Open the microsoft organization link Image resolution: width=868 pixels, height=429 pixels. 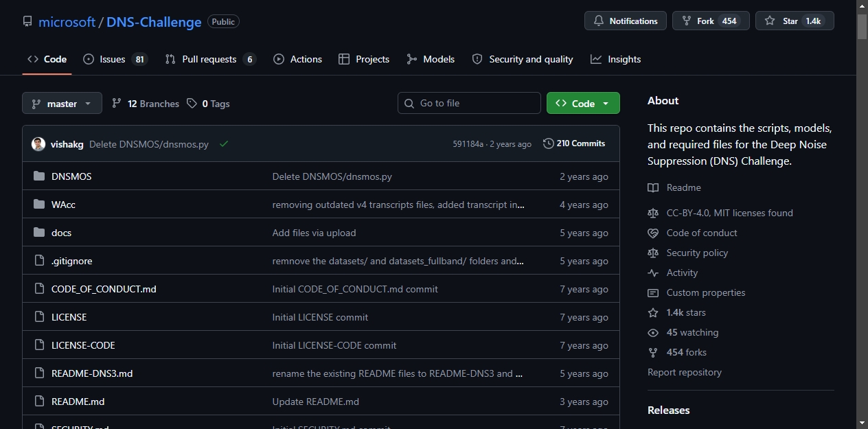point(67,22)
